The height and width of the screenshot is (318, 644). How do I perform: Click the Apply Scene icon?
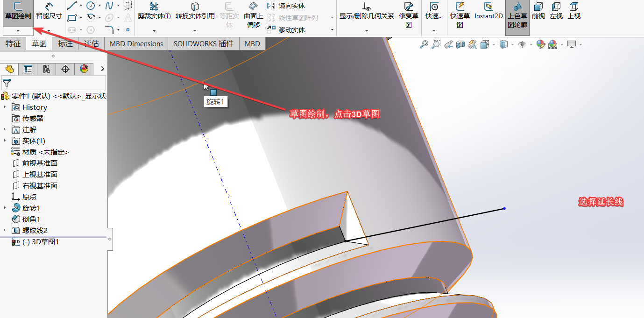[x=553, y=44]
